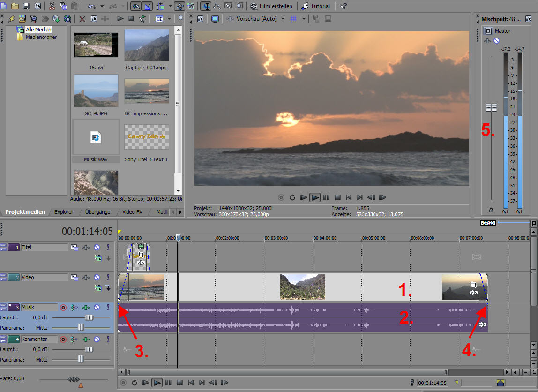Click the automatic crossfades icon in the toolbar
The image size is (538, 392).
click(148, 7)
